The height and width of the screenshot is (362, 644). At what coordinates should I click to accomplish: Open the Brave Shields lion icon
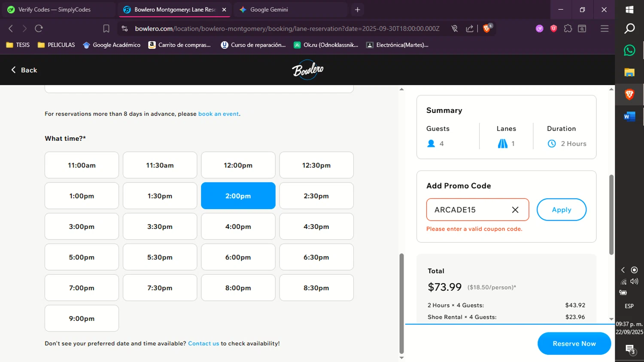[x=487, y=28]
